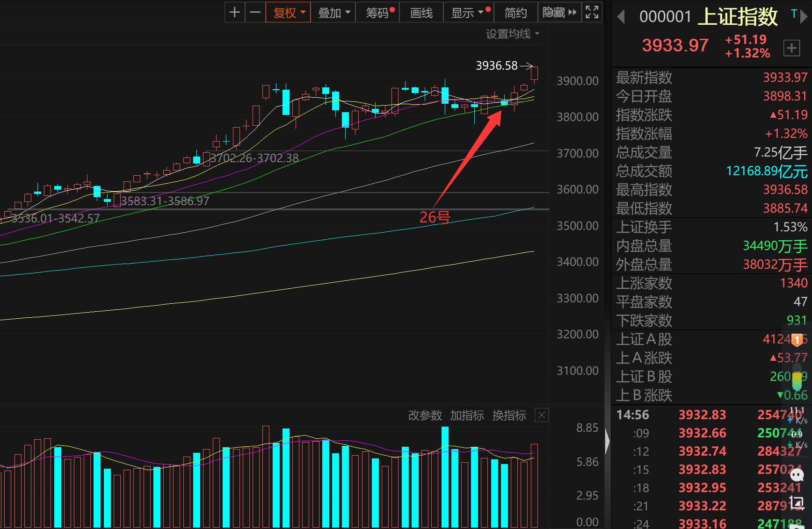Toggle 隐藏 to hide side panel
The width and height of the screenshot is (812, 529).
click(559, 13)
